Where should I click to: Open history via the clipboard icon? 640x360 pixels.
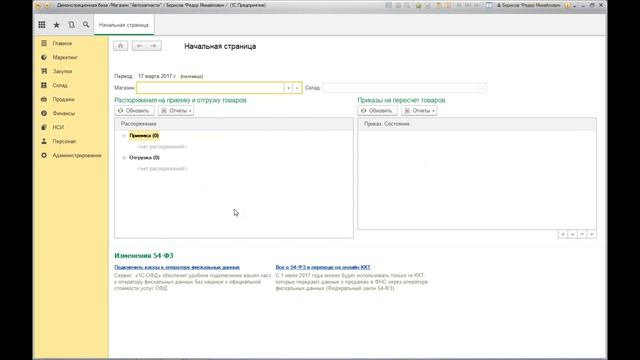[x=71, y=25]
